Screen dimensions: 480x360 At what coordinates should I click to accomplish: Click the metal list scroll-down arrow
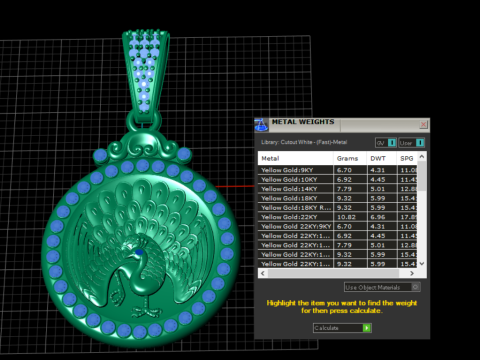[422, 264]
